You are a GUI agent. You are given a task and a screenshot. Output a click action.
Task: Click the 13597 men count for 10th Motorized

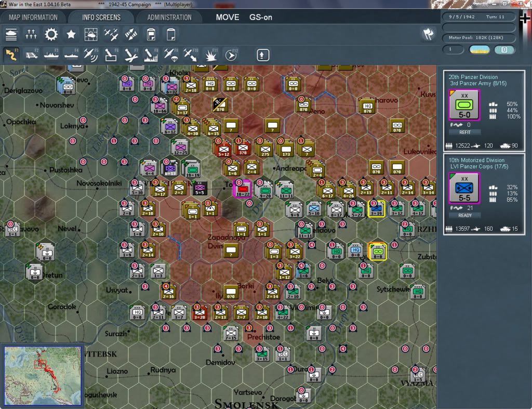click(x=462, y=229)
